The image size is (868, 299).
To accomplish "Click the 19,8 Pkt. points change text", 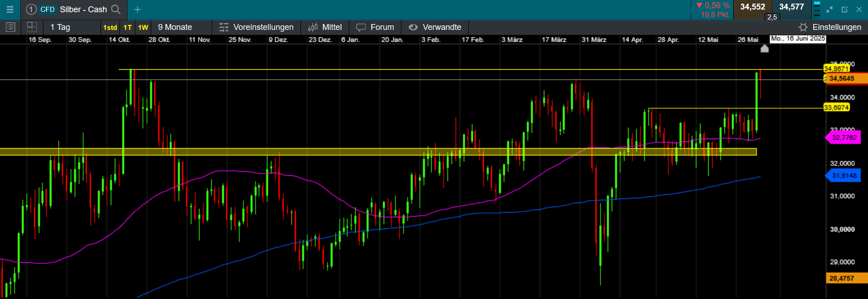I will [x=715, y=14].
